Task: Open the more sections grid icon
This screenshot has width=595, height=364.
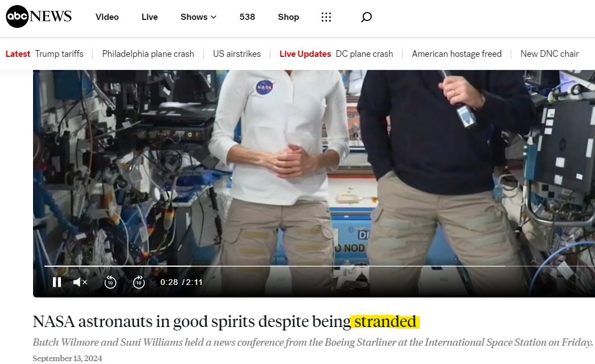Action: [x=326, y=17]
